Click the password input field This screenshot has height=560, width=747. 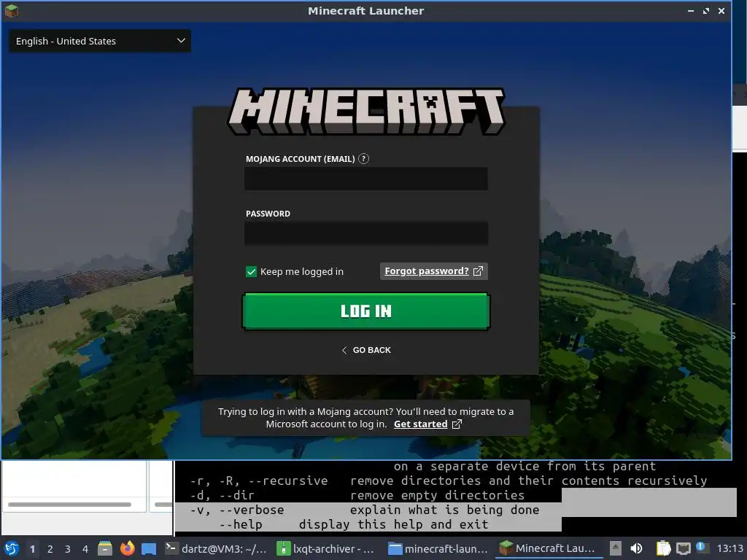[366, 233]
